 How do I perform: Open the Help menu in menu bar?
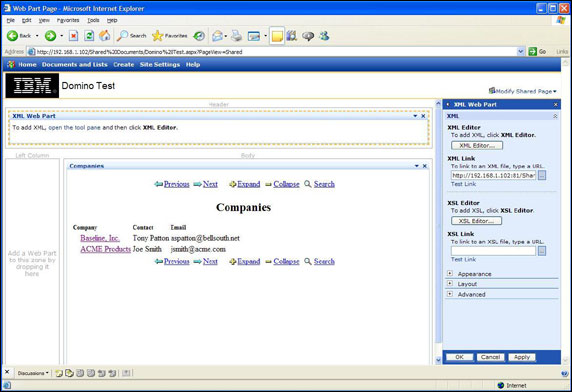112,20
